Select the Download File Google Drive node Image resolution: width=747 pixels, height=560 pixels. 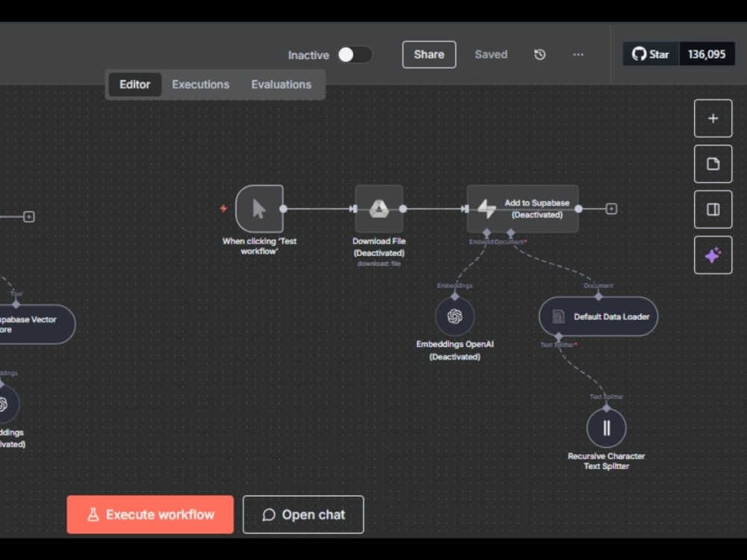(x=379, y=208)
